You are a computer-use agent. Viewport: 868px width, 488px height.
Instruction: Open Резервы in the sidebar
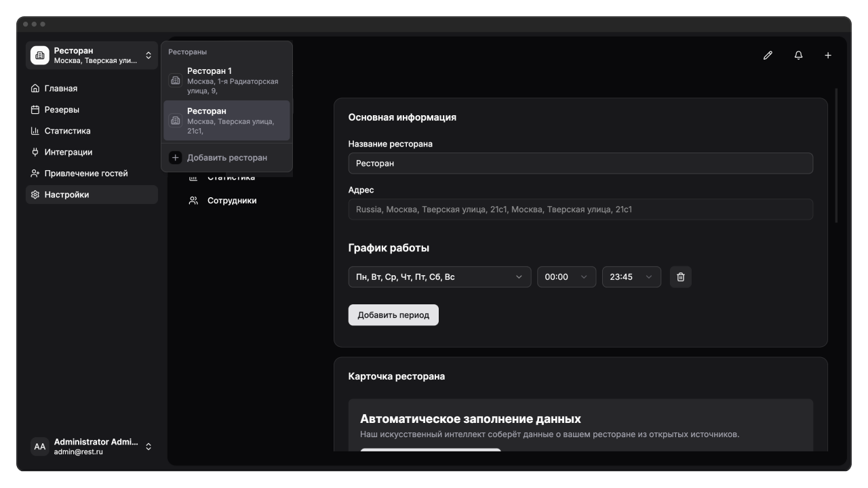(62, 110)
